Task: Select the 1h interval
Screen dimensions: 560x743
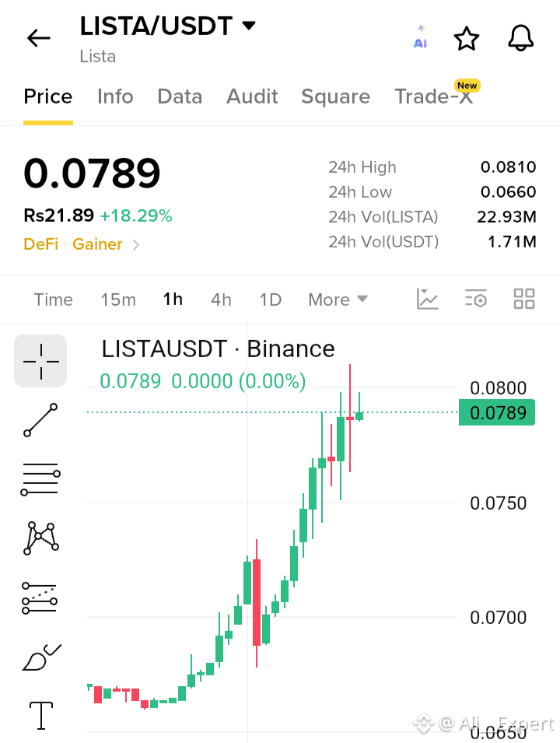Action: click(x=173, y=300)
